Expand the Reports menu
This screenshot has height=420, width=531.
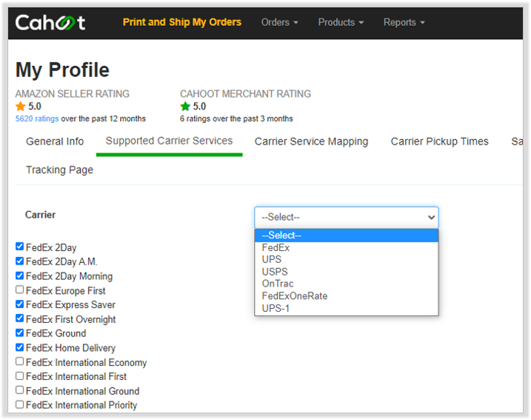coord(404,22)
